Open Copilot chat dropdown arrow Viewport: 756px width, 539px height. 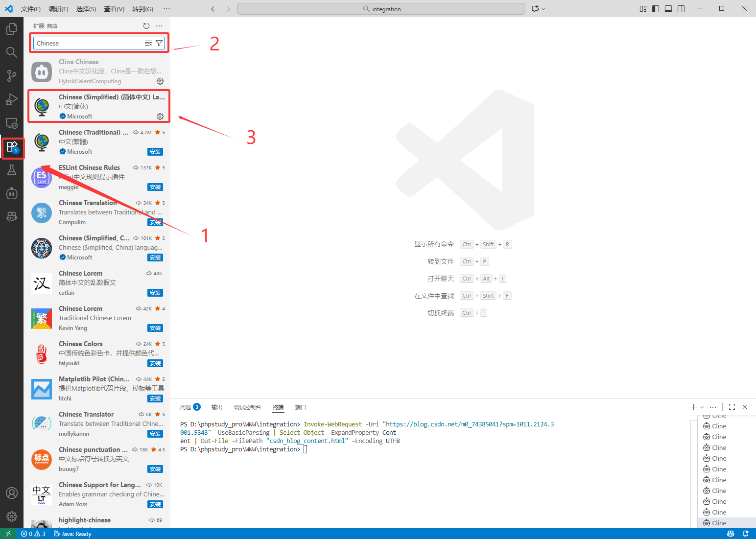[x=543, y=9]
